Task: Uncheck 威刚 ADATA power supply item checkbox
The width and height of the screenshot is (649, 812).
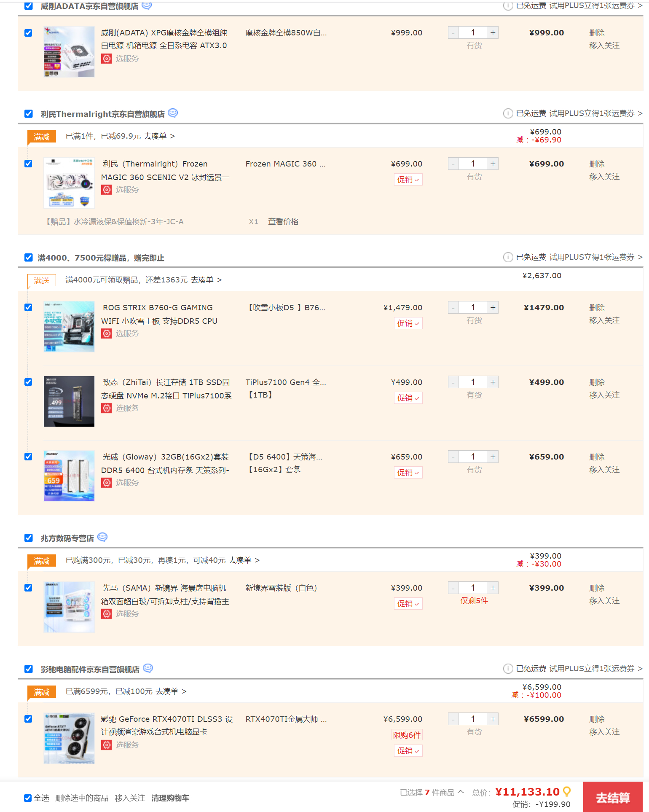Action: coord(28,33)
